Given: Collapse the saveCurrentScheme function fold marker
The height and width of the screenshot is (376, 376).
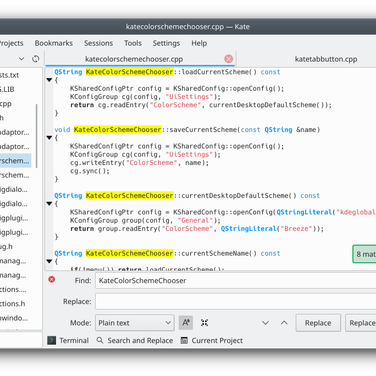Looking at the screenshot, I should 49,138.
